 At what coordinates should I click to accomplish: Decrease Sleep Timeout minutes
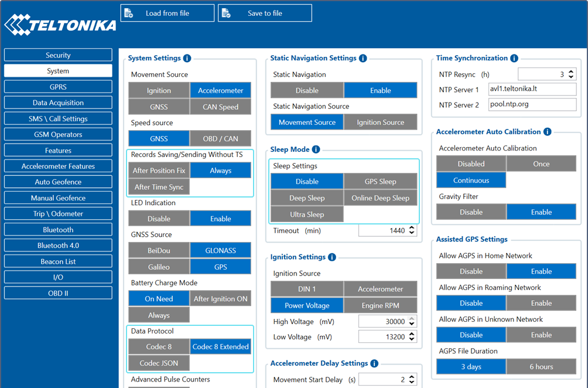(412, 233)
